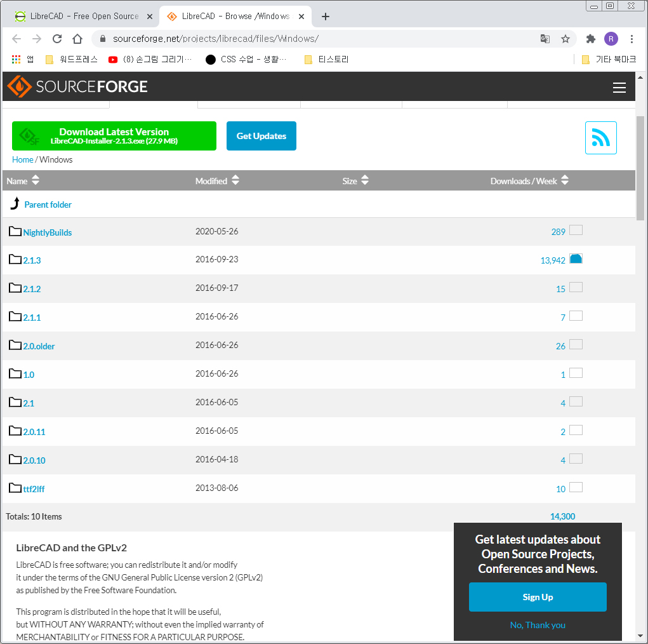Open the 기타 북마크 folder
648x644 pixels.
(609, 60)
